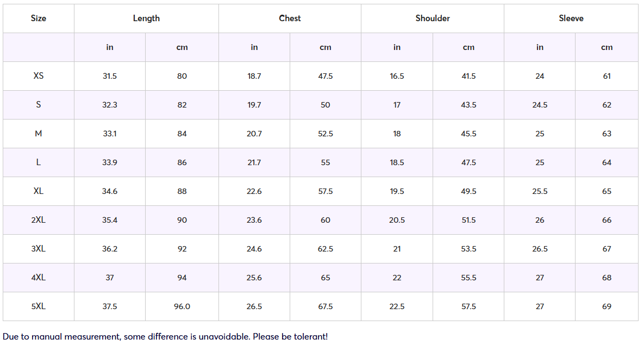Image resolution: width=644 pixels, height=345 pixels.
Task: Click the Size column header
Action: tap(39, 18)
